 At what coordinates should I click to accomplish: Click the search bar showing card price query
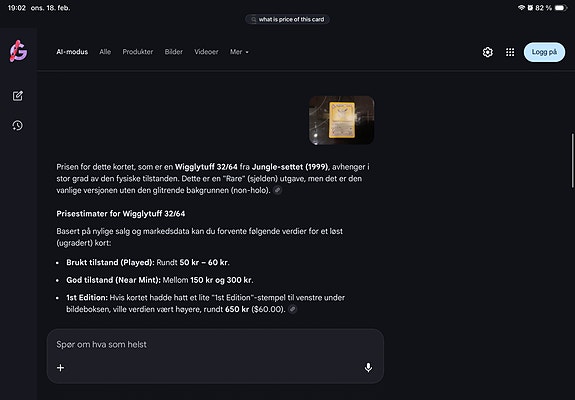287,19
